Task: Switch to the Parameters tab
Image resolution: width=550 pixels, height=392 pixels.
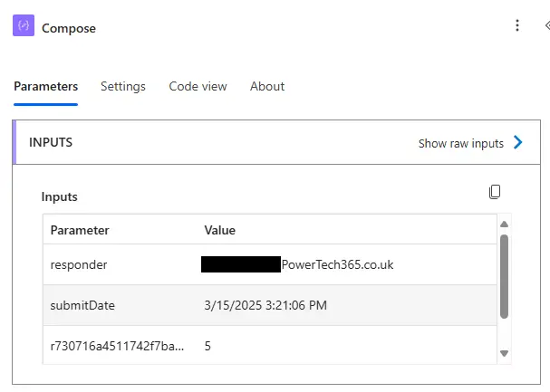Action: tap(45, 87)
